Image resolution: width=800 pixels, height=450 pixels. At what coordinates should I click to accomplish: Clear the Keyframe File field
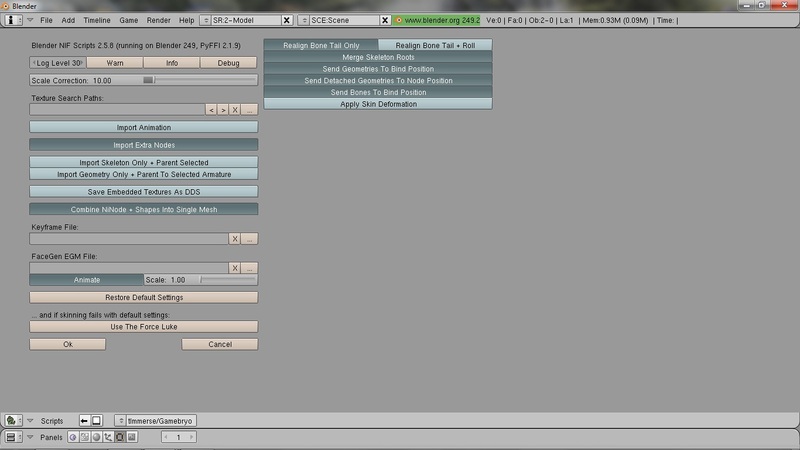pyautogui.click(x=235, y=239)
